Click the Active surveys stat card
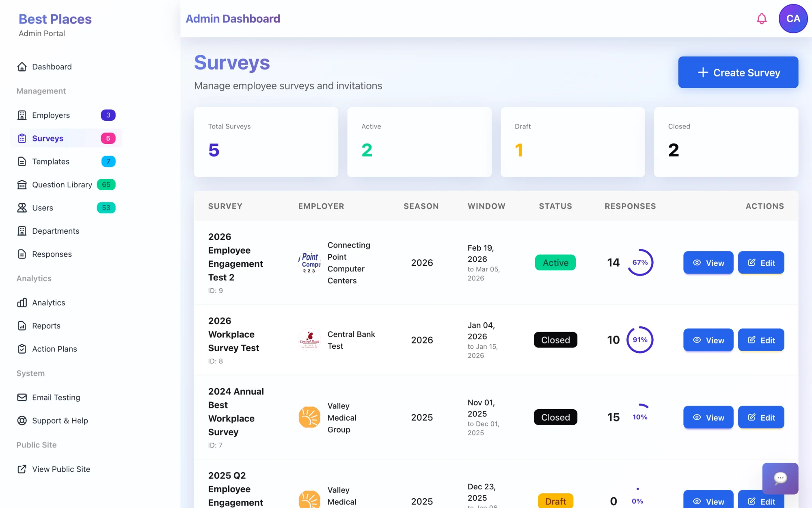The width and height of the screenshot is (812, 508). pyautogui.click(x=419, y=142)
